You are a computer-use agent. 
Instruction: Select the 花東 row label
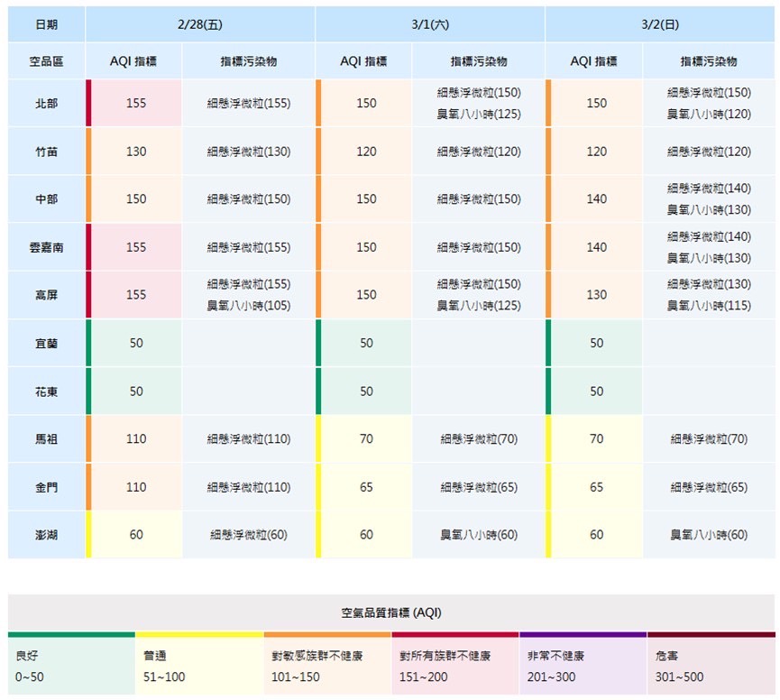click(x=46, y=391)
